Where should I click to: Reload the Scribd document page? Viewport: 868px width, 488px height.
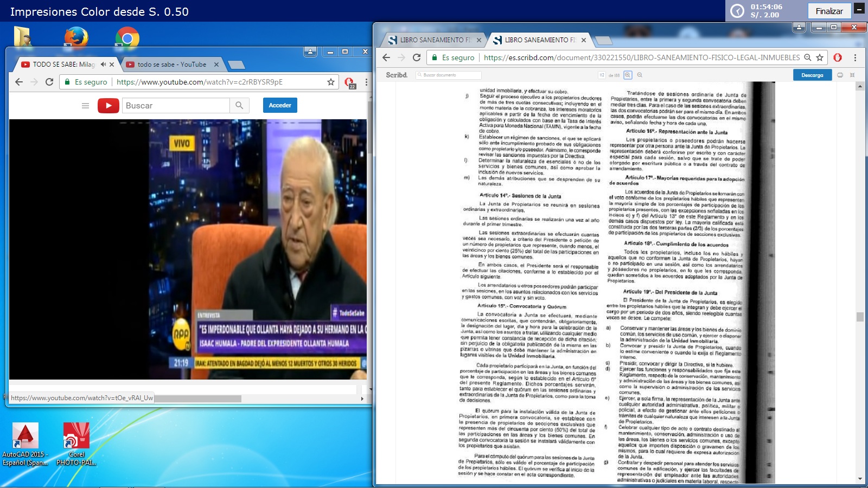(417, 57)
